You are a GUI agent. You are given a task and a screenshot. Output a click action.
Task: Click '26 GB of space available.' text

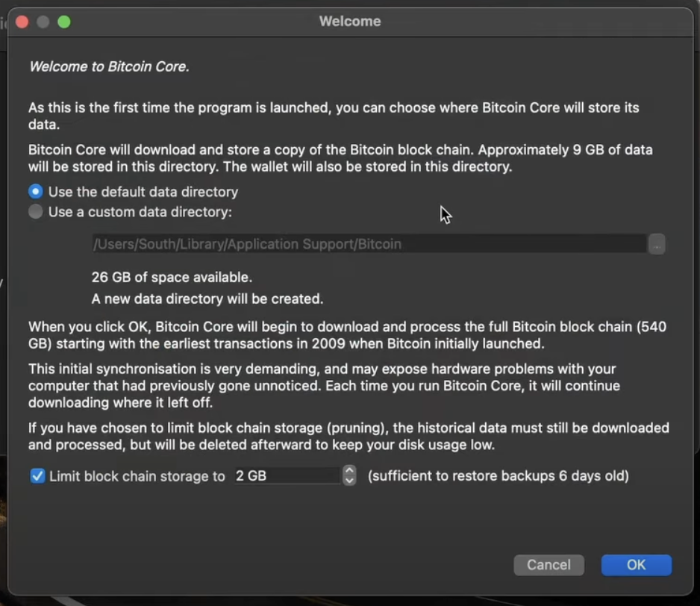[172, 278]
